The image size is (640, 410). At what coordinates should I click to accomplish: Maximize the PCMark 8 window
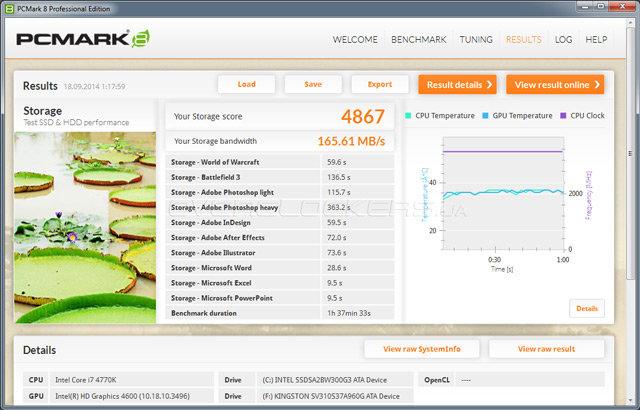click(x=601, y=6)
